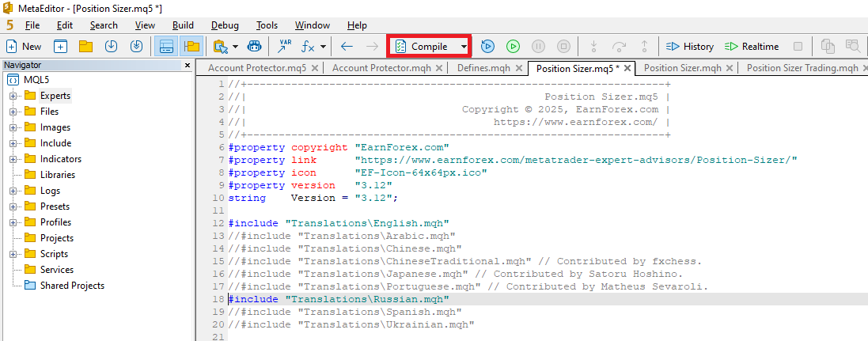This screenshot has height=341, width=868.
Task: Expand the Experts folder in Navigator
Action: (13, 96)
